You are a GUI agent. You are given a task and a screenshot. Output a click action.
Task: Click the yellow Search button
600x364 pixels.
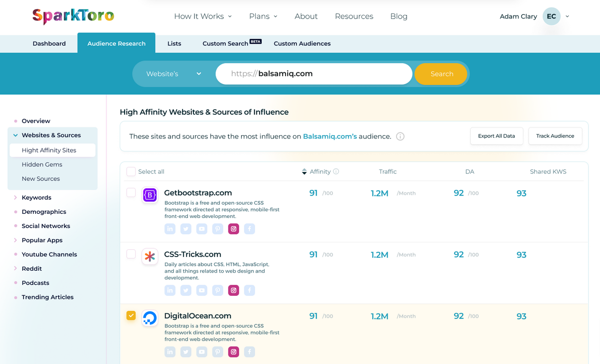click(x=441, y=74)
